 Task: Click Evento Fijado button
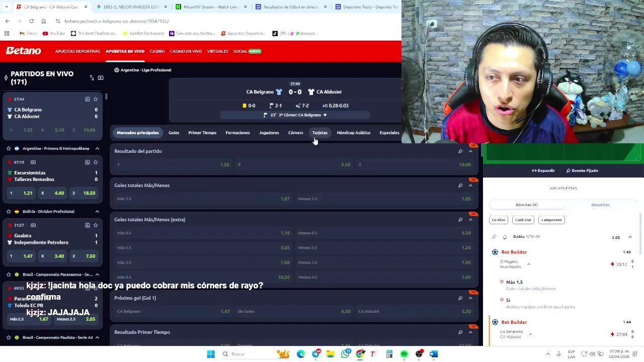(582, 170)
